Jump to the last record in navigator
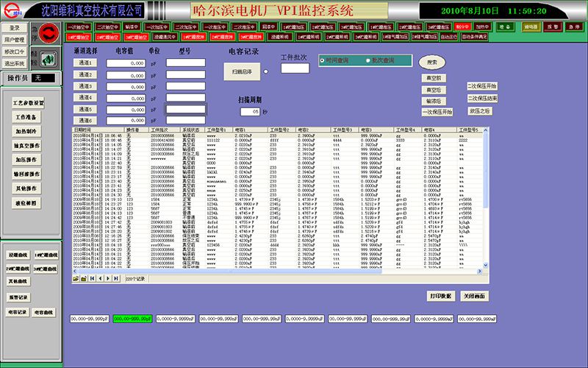The image size is (588, 368). 116,278
